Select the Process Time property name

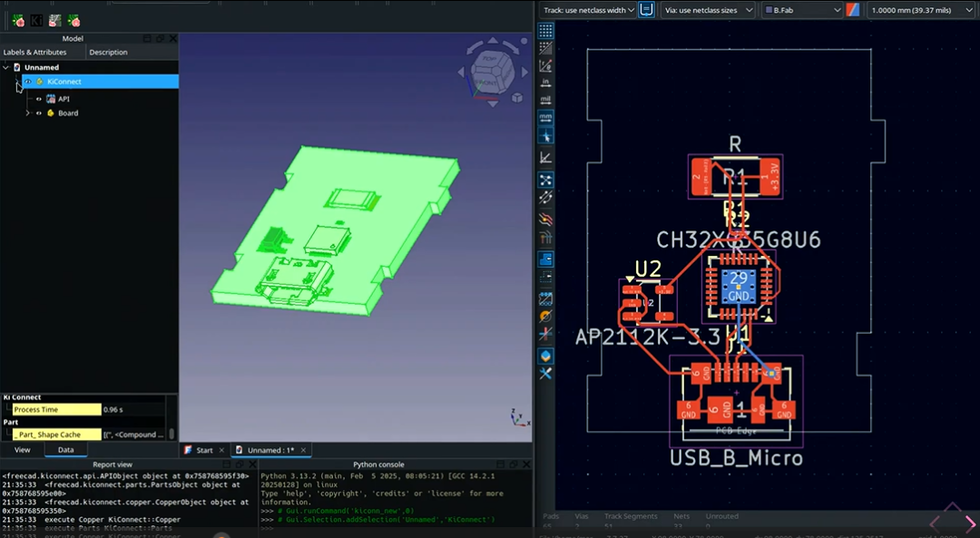(x=57, y=409)
